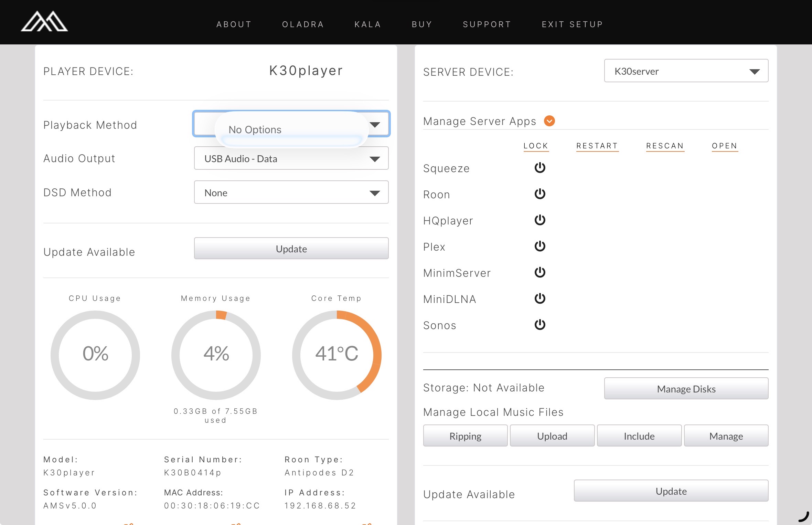Open the Audio Output dropdown
The width and height of the screenshot is (812, 525).
tap(291, 158)
